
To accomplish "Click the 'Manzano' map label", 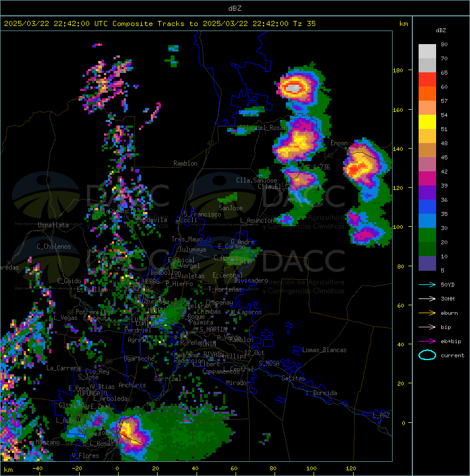I will tap(47, 442).
